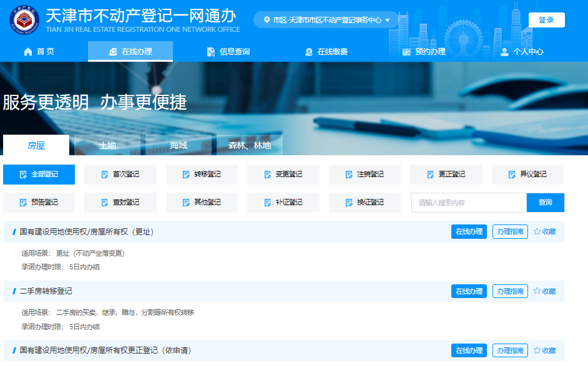Click the 信息查询 document search icon
This screenshot has height=366, width=588.
(211, 52)
